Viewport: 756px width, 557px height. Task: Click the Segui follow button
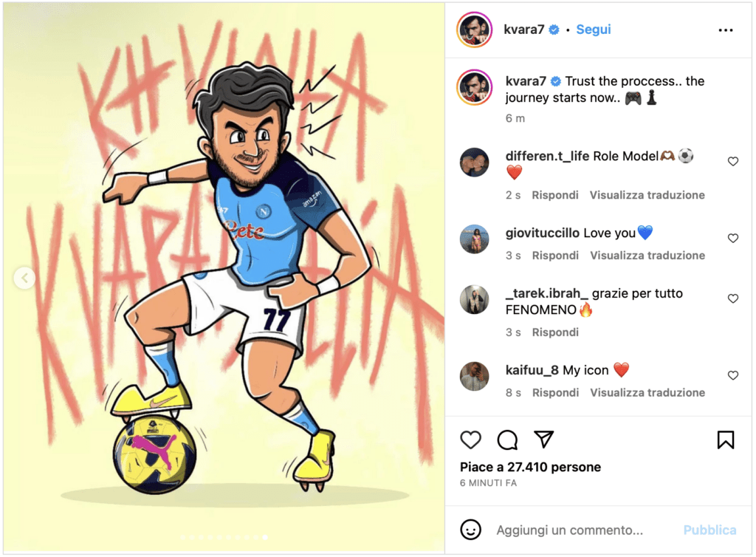(x=594, y=30)
